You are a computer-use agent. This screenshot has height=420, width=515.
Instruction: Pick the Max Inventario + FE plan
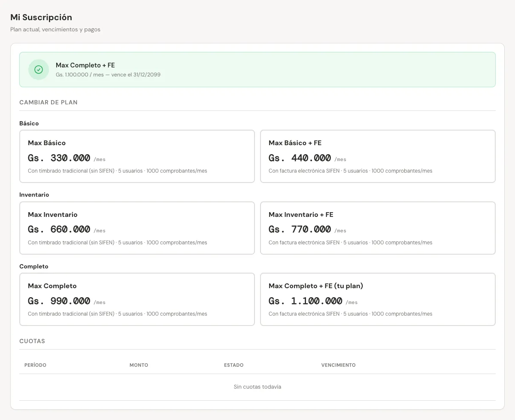378,228
